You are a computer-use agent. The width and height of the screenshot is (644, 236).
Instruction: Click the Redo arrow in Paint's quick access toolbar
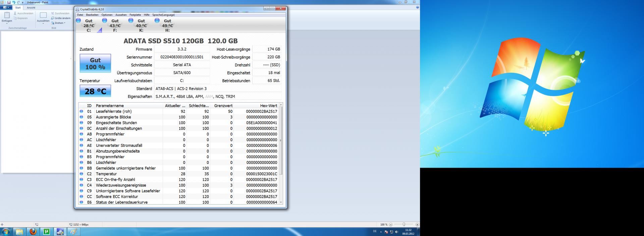pyautogui.click(x=18, y=2)
